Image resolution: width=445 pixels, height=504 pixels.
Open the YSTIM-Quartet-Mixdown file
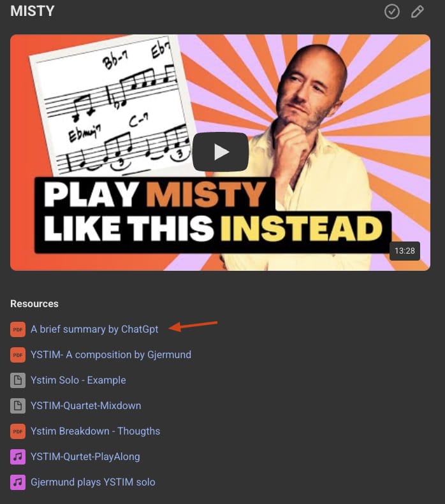(x=86, y=406)
